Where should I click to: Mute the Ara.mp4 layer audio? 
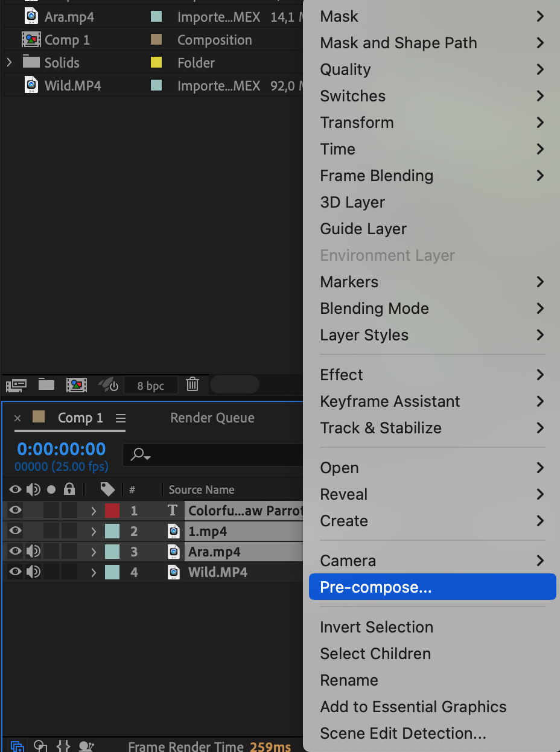click(33, 552)
